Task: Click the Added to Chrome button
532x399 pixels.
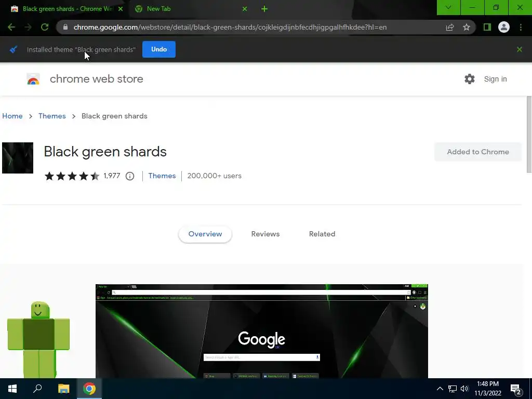Action: pos(478,152)
